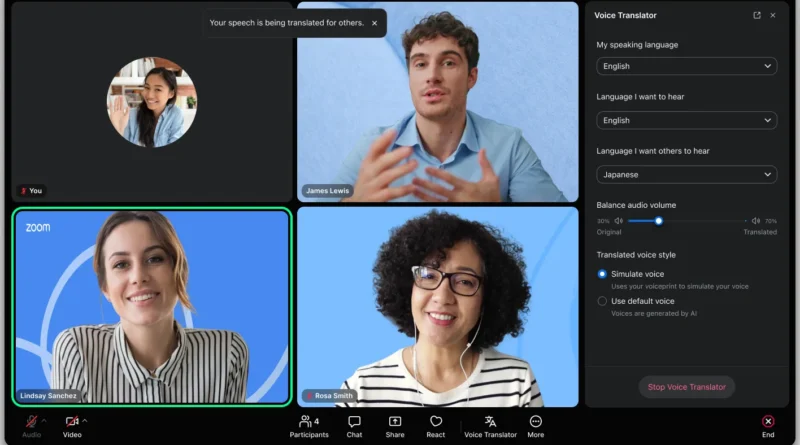This screenshot has height=445, width=800.
Task: Pop out the Voice Translator panel
Action: tap(757, 15)
